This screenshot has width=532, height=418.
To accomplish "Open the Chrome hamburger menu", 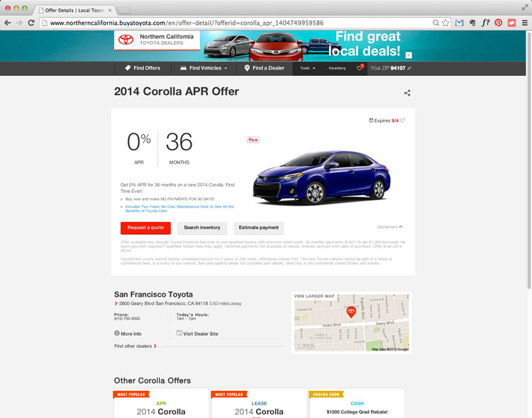I will point(524,23).
